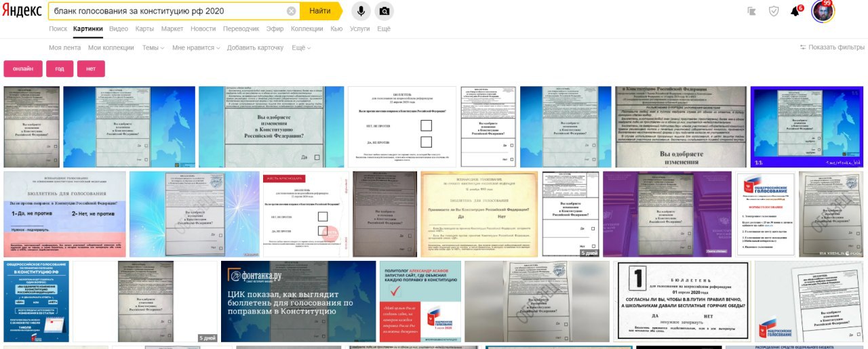This screenshot has height=349, width=868.
Task: Open search by image camera icon
Action: [x=384, y=11]
